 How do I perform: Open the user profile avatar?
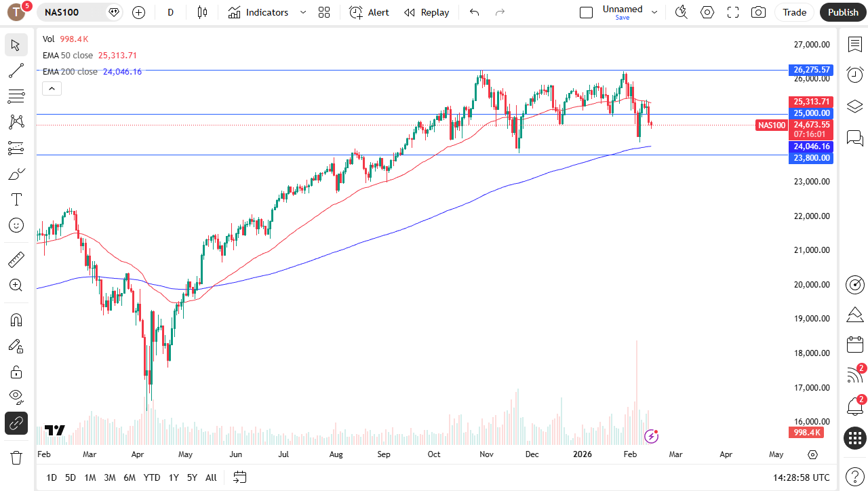[x=16, y=12]
